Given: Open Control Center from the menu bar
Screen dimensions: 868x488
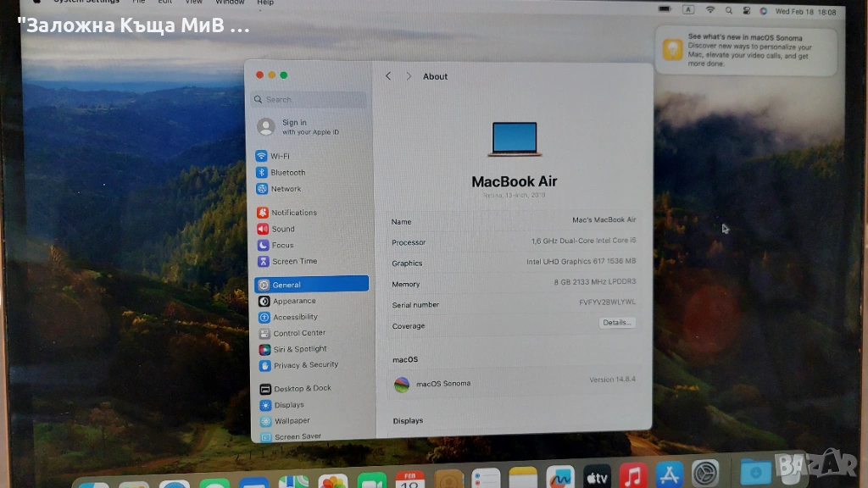Looking at the screenshot, I should 746,10.
